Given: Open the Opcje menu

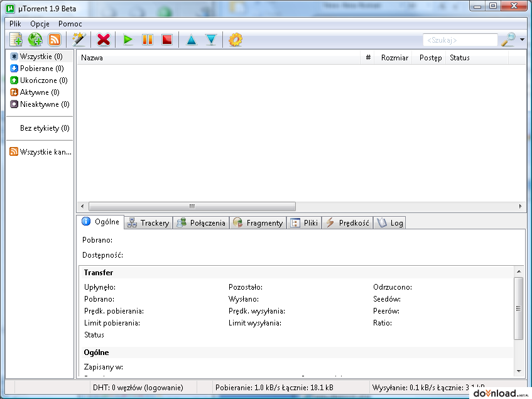Looking at the screenshot, I should (x=40, y=24).
